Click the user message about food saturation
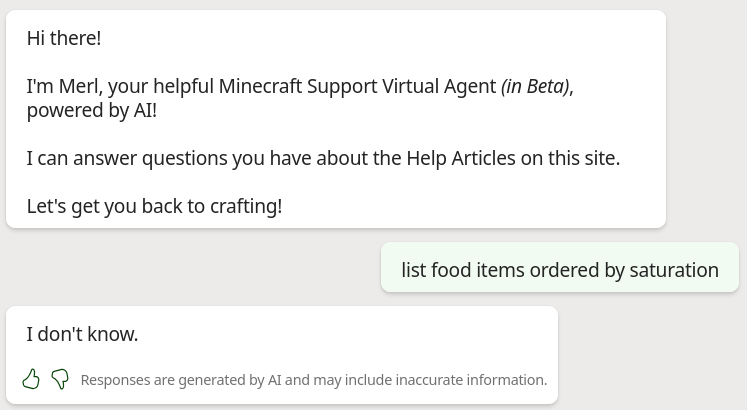Image resolution: width=747 pixels, height=410 pixels. click(x=559, y=270)
